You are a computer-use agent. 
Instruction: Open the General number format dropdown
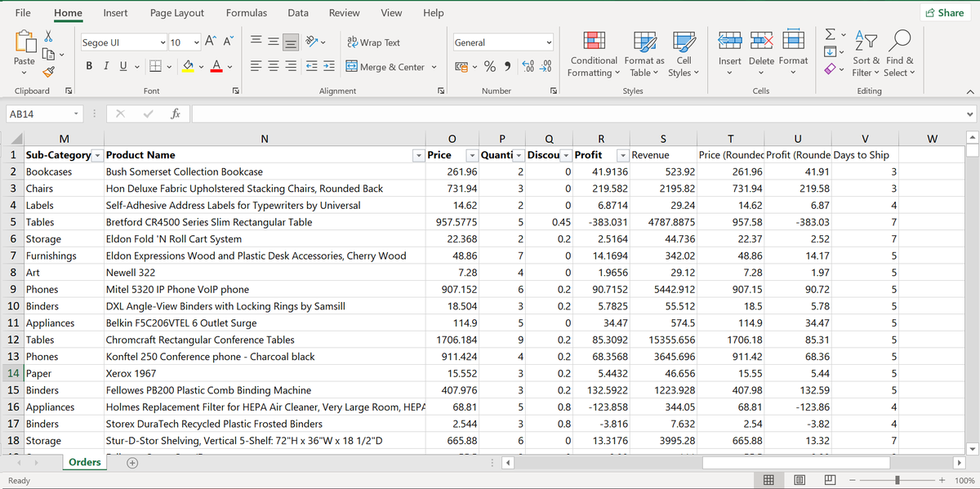[x=549, y=42]
